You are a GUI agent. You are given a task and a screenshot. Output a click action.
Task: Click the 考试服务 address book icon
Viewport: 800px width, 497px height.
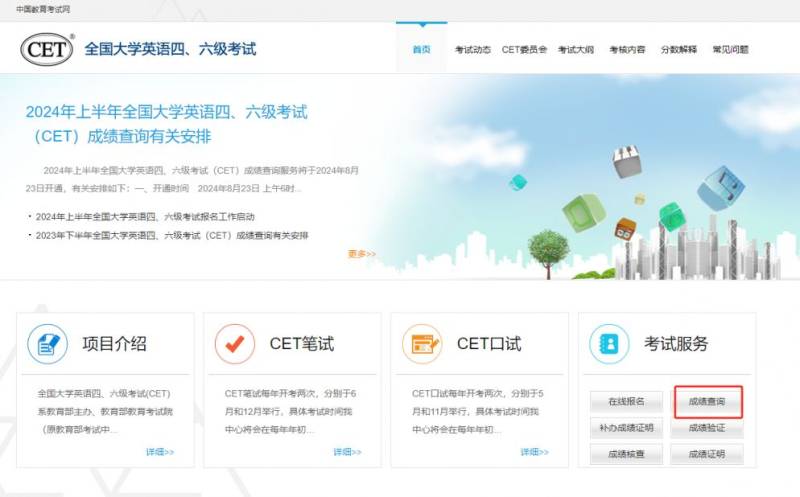(x=609, y=344)
